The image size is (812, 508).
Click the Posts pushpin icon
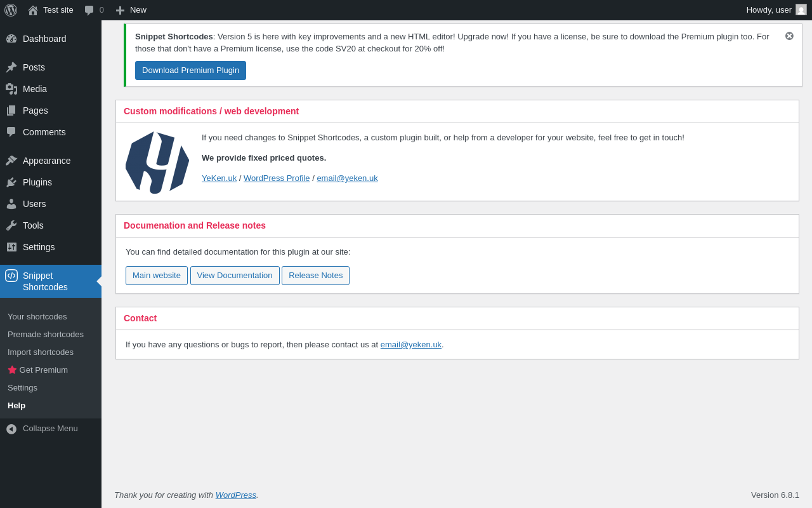pyautogui.click(x=11, y=67)
